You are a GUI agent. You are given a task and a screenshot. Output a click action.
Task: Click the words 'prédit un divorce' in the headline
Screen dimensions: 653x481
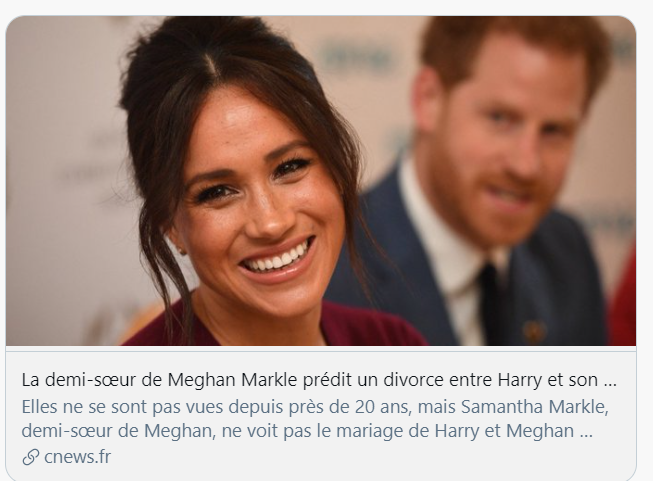[373, 380]
